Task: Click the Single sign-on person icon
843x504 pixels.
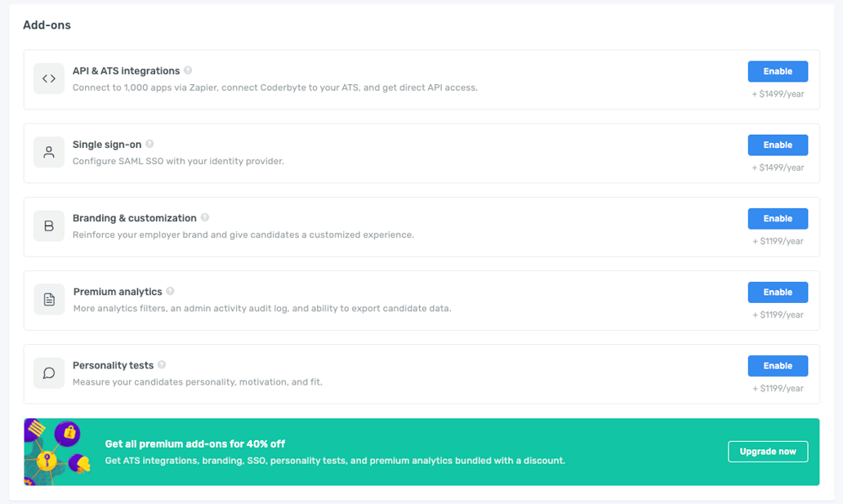Action: coord(48,152)
